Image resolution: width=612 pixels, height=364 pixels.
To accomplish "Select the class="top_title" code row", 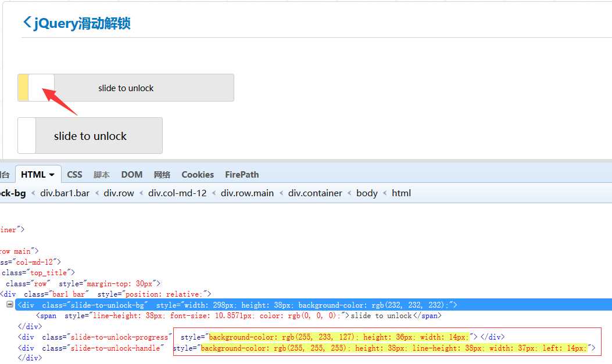I will (x=38, y=272).
